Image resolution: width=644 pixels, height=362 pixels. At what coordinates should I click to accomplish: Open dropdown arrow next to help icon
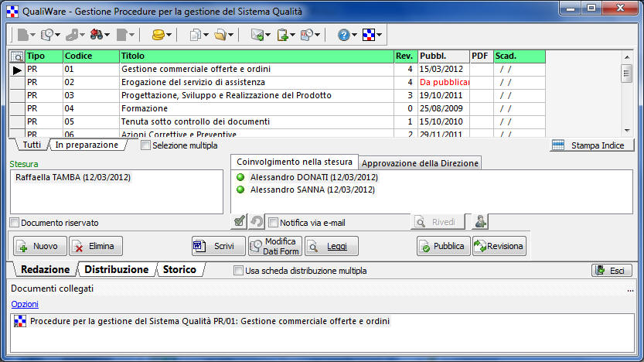[354, 35]
